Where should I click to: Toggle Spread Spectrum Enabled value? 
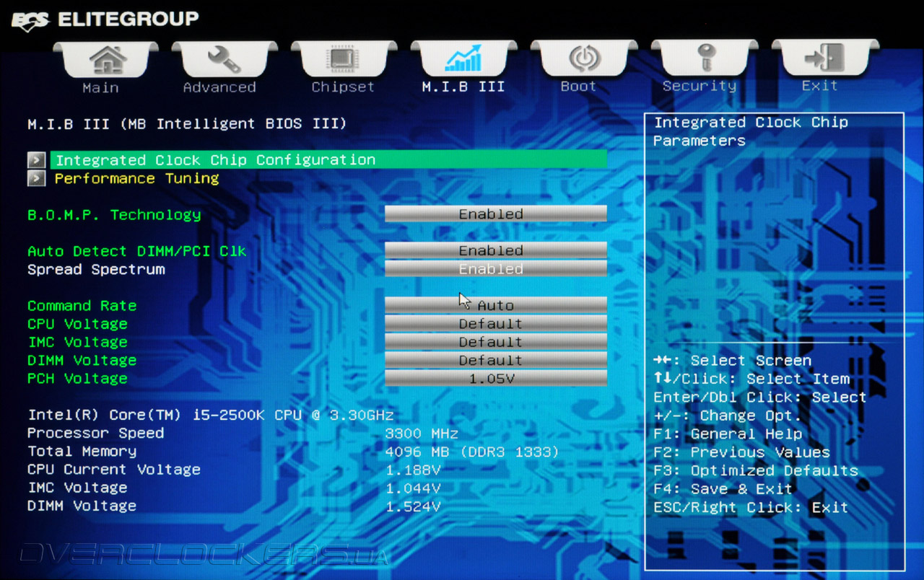click(x=496, y=268)
